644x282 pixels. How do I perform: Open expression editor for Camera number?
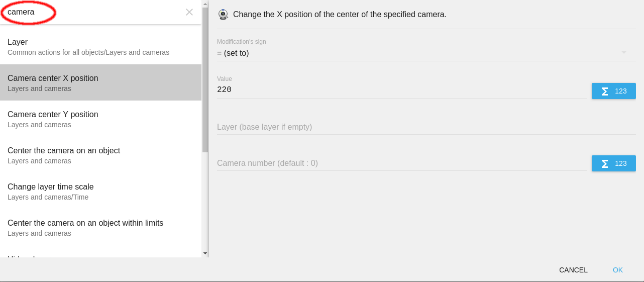pyautogui.click(x=613, y=163)
